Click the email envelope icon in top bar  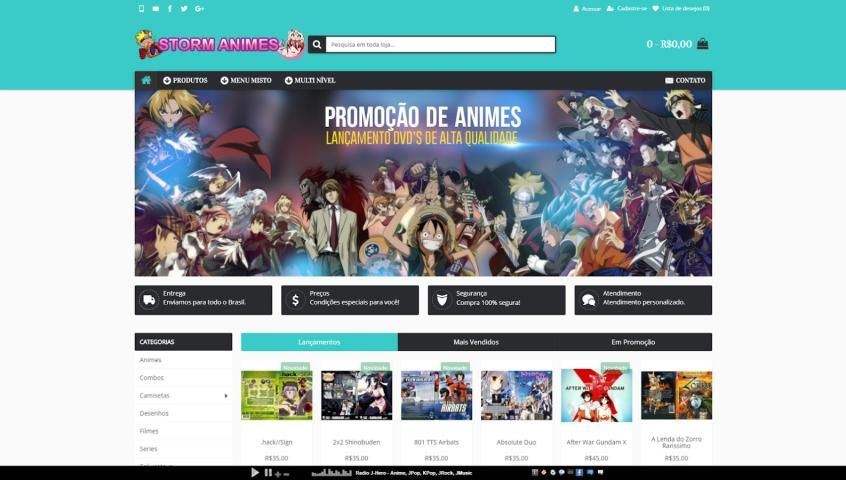(x=155, y=8)
